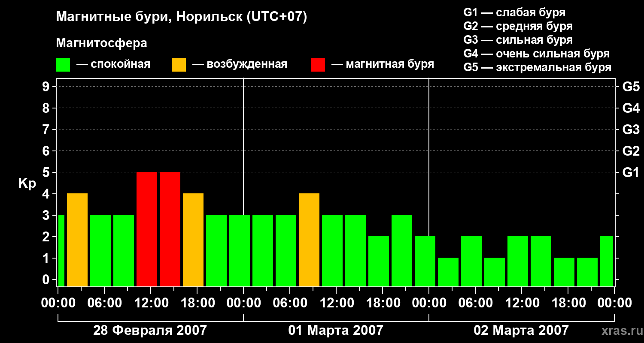Click «G2 — средняя буря» legend line

coord(518,26)
